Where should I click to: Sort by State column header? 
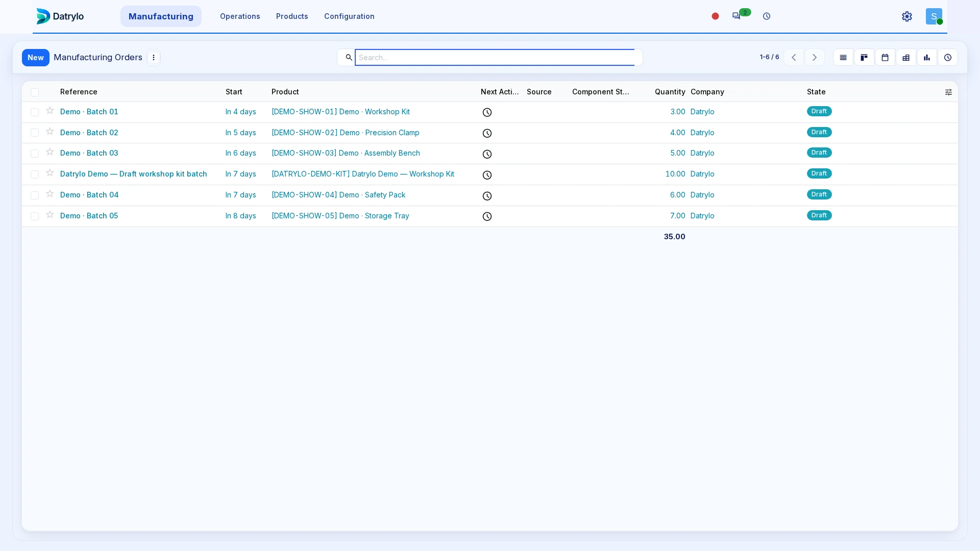pos(816,92)
